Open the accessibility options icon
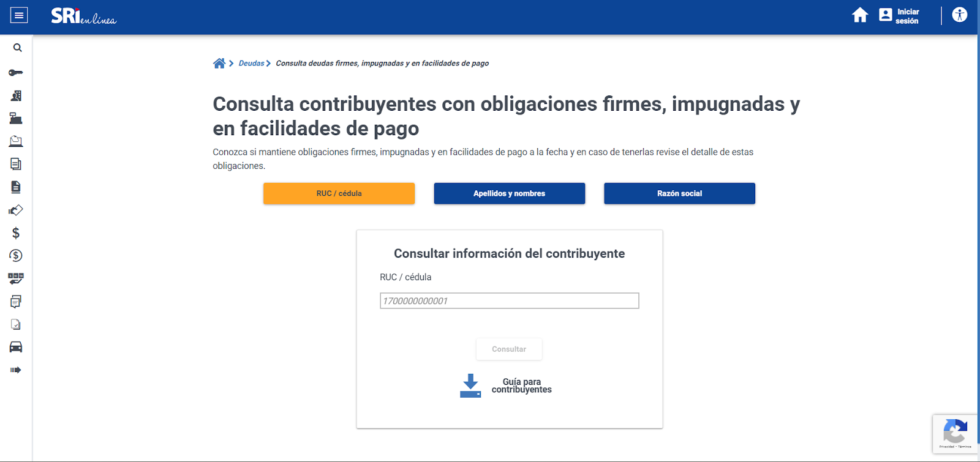This screenshot has width=980, height=462. [960, 15]
